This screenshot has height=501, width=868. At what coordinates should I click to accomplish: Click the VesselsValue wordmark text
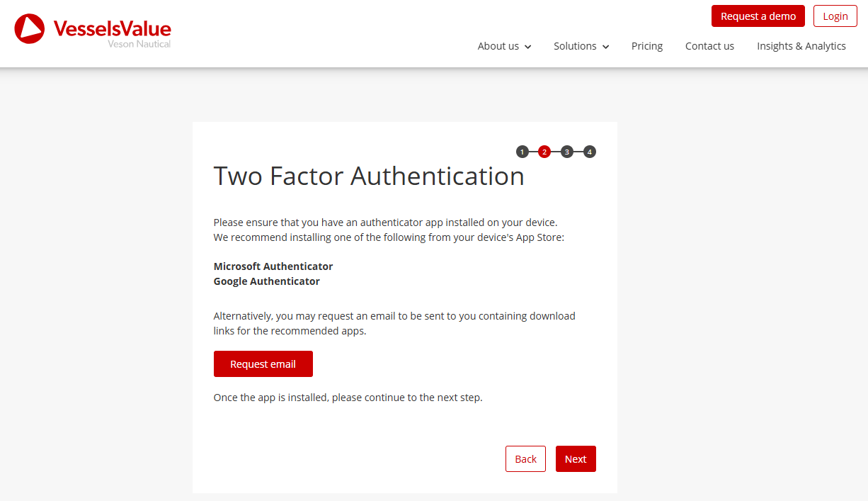pos(112,28)
